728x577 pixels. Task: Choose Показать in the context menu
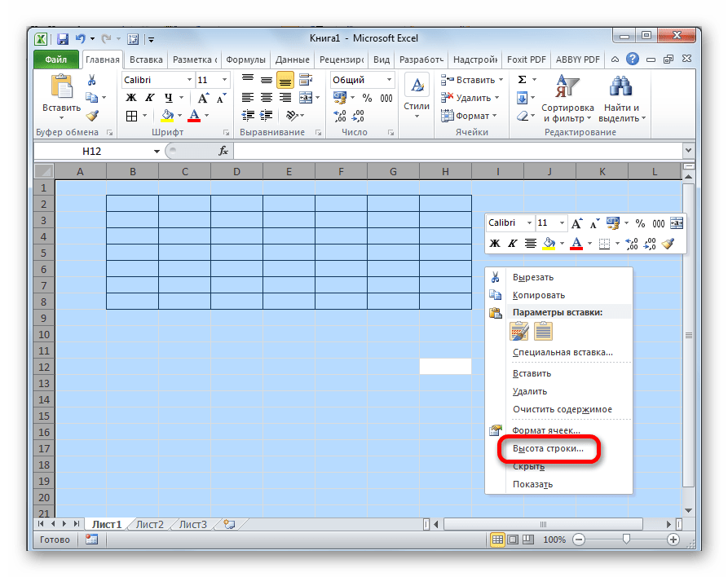(532, 484)
